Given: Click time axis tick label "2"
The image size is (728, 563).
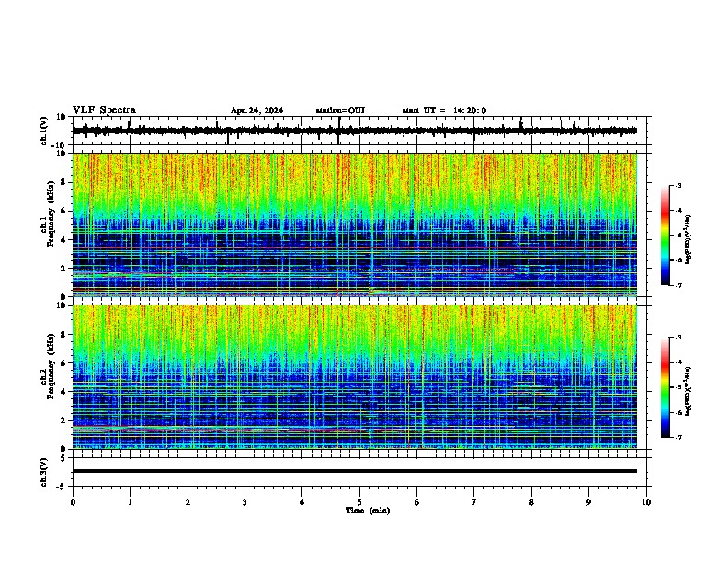Looking at the screenshot, I should (188, 501).
